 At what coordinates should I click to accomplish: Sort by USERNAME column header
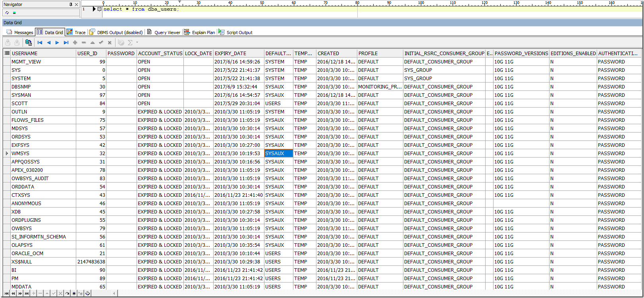pos(43,53)
